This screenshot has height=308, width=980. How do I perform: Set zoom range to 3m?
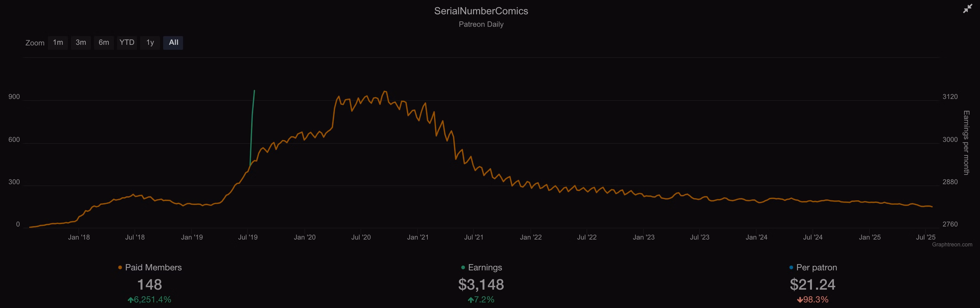point(81,43)
